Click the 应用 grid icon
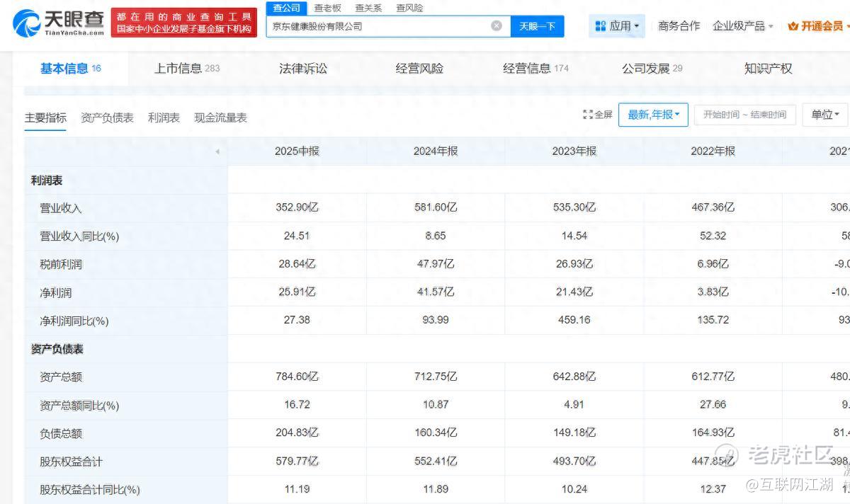 [x=601, y=26]
